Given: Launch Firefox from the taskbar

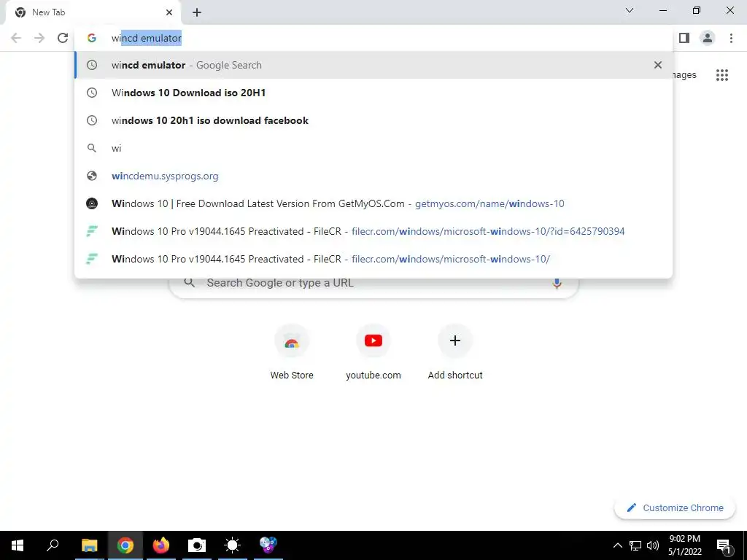Looking at the screenshot, I should click(x=161, y=545).
